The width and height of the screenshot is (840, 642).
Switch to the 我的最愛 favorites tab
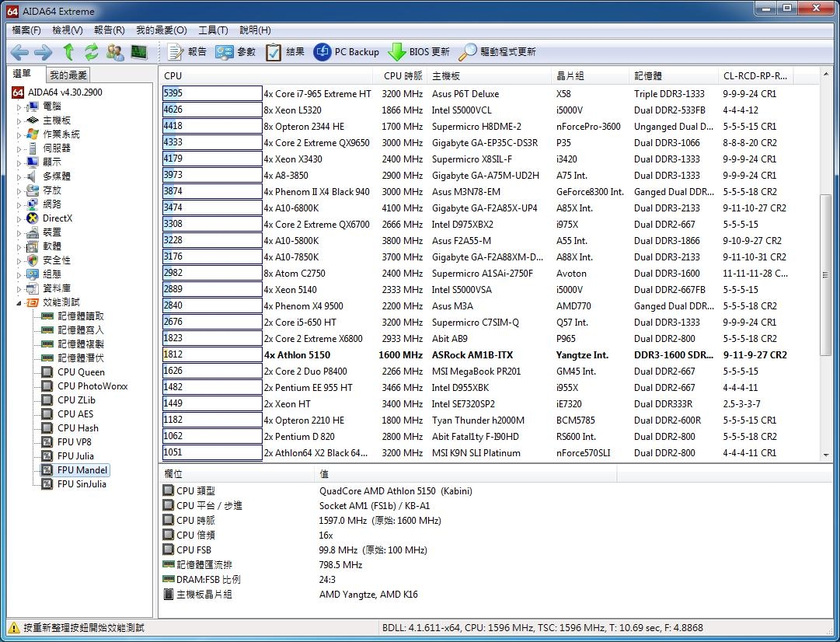tap(68, 75)
